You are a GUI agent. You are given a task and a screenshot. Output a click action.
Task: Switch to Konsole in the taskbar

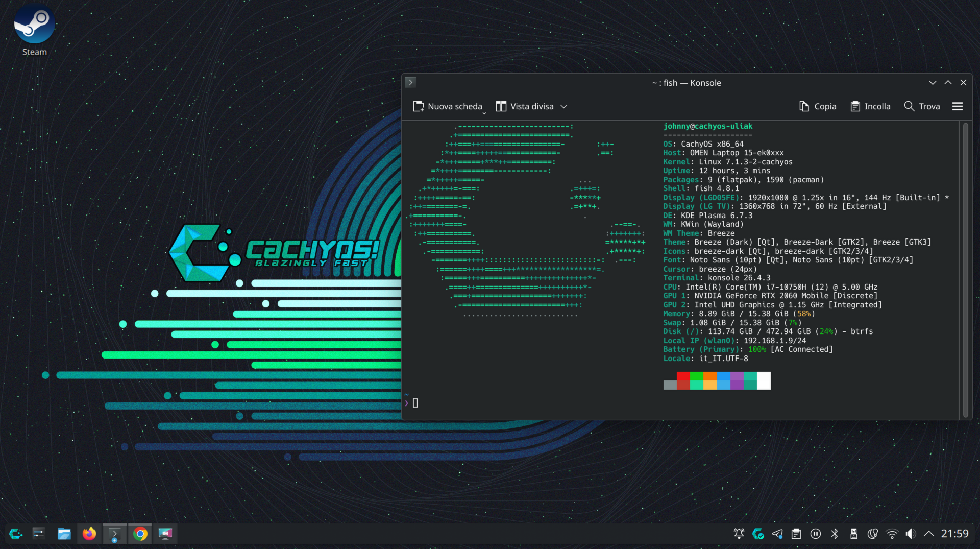pos(114,534)
